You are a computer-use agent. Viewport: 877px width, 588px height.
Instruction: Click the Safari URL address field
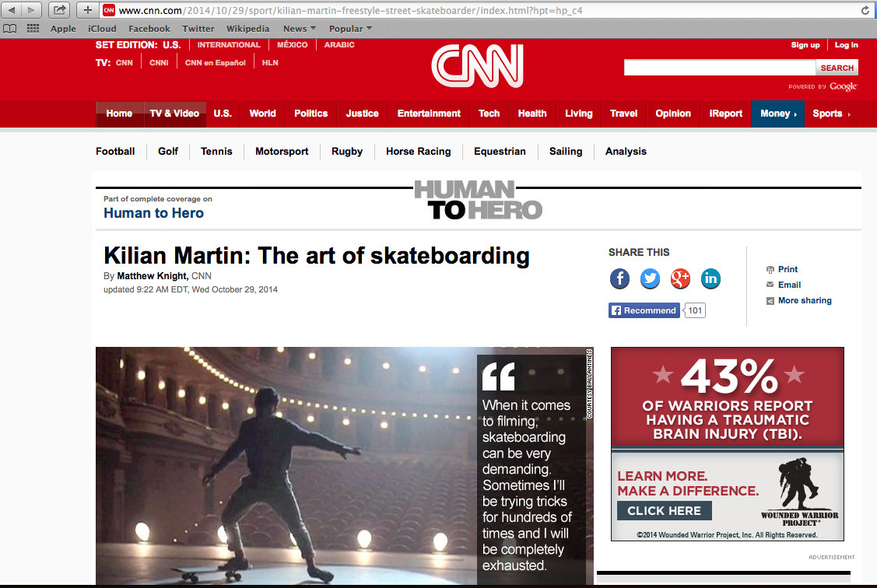point(486,10)
